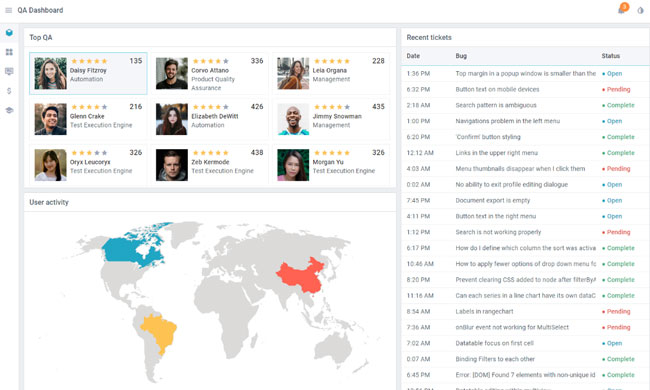Open the graduation cap sidebar icon
The height and width of the screenshot is (390, 650).
pyautogui.click(x=9, y=110)
